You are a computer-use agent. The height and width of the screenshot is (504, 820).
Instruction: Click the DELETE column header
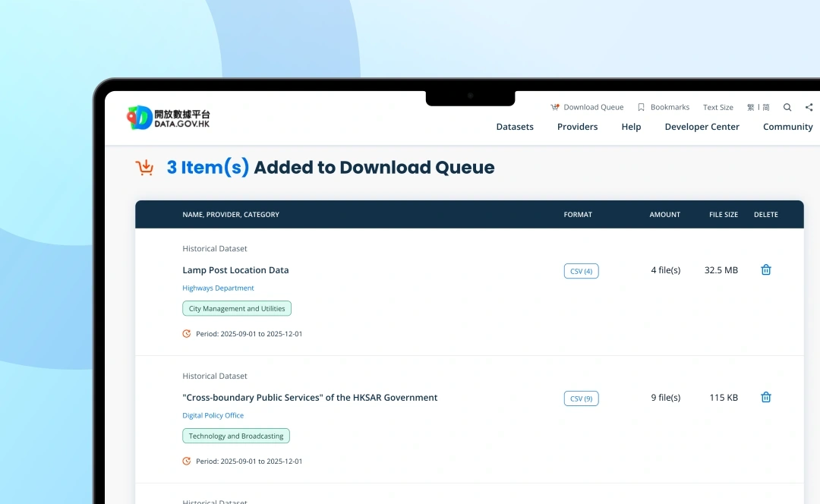tap(765, 214)
